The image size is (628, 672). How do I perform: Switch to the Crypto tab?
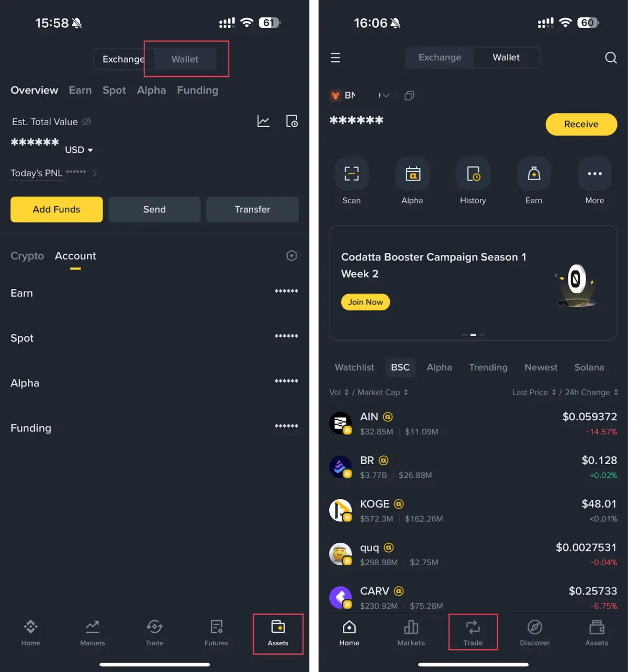[27, 256]
